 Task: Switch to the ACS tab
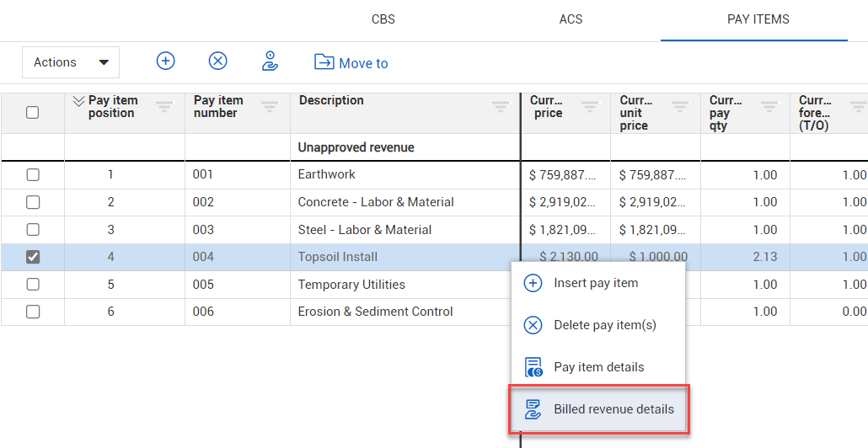click(571, 19)
